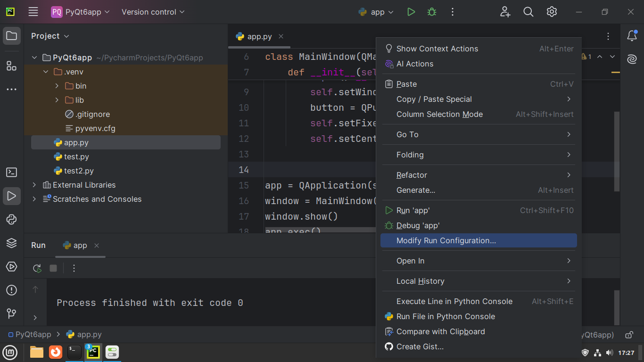Viewport: 644px width, 362px height.
Task: Choose Run 'app' in context menu
Action: (479, 210)
